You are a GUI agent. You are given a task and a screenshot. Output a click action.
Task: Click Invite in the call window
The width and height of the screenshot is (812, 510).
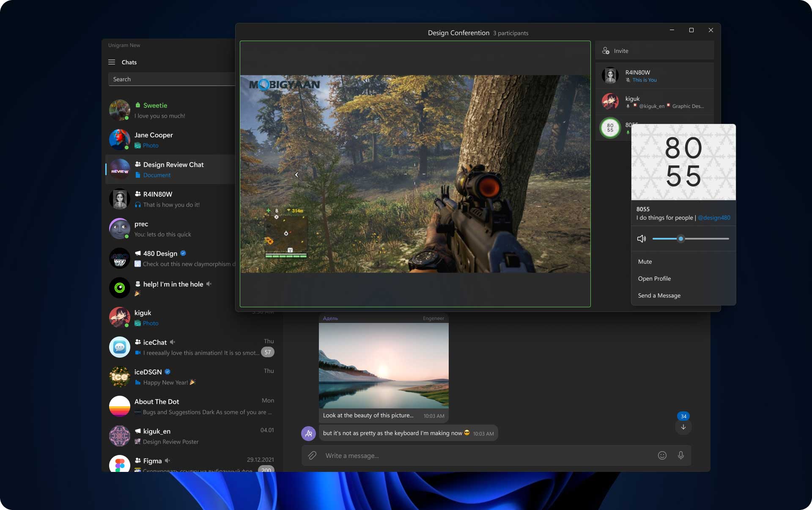point(654,51)
